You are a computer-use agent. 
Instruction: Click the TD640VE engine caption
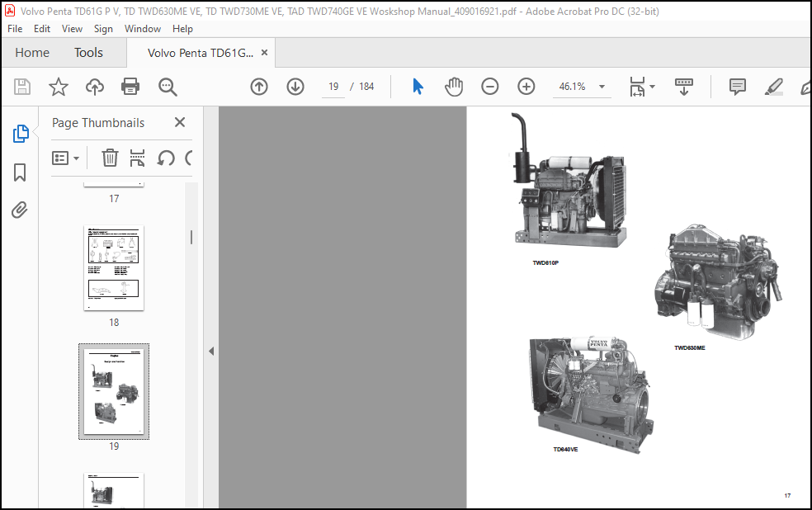pyautogui.click(x=565, y=449)
